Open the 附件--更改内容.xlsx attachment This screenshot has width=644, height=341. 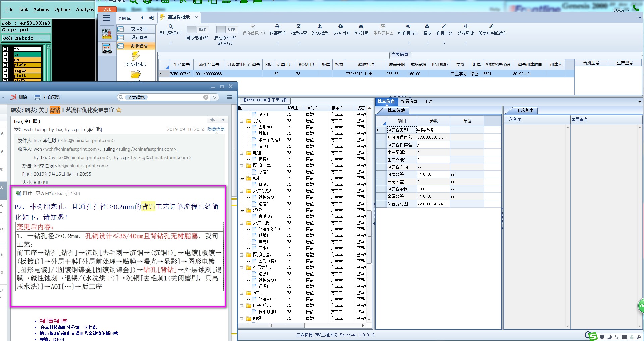pos(43,193)
